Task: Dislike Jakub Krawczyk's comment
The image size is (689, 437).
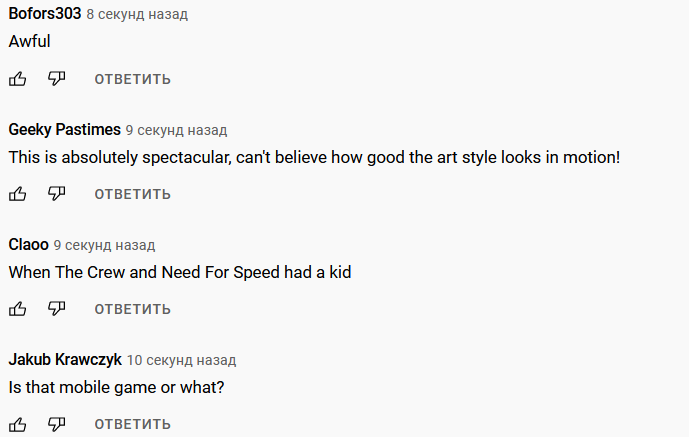Action: [x=57, y=424]
